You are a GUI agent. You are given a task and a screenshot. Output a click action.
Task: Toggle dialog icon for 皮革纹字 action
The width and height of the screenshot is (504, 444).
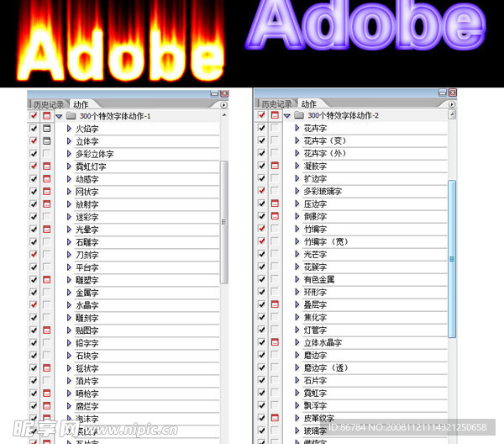point(275,418)
